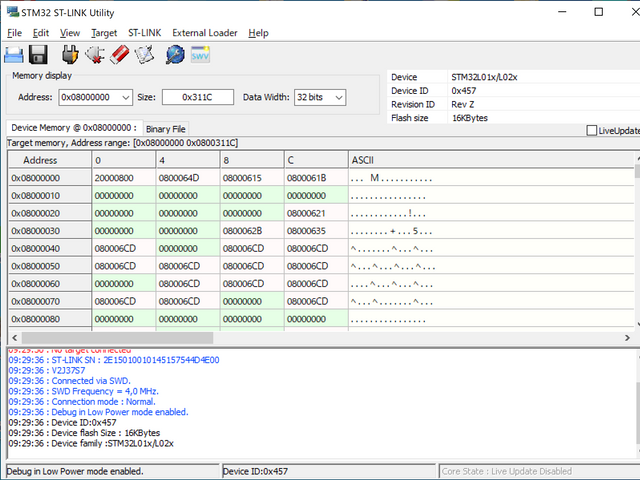Select address row 0x08000010
The height and width of the screenshot is (480, 640).
[x=50, y=196]
